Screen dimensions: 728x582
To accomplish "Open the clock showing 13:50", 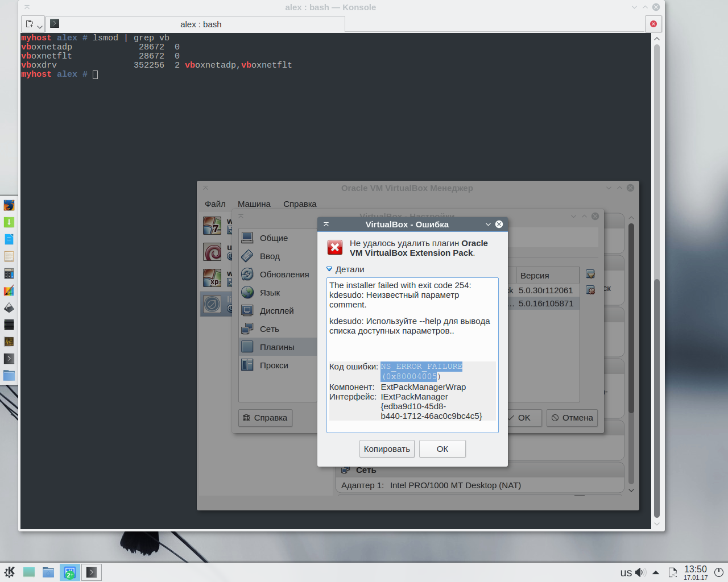I will pyautogui.click(x=696, y=572).
